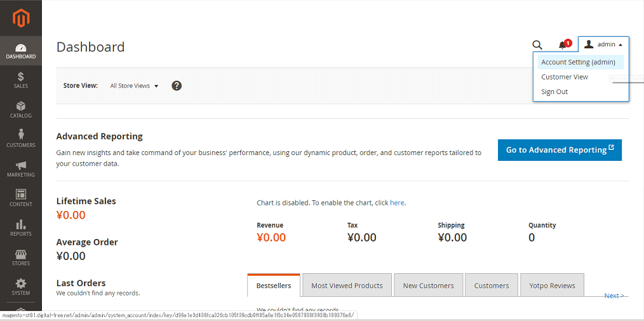
Task: Click the Magento logo icon
Action: (x=20, y=18)
